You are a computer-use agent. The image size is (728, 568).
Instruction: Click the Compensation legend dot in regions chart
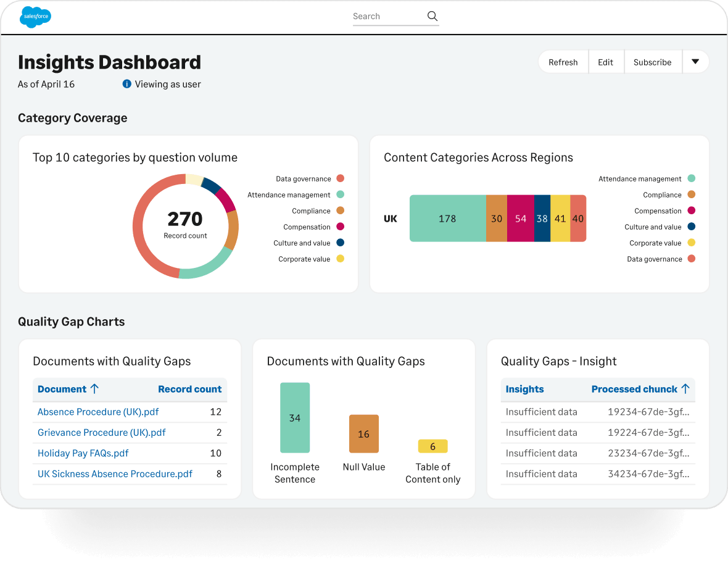point(692,211)
